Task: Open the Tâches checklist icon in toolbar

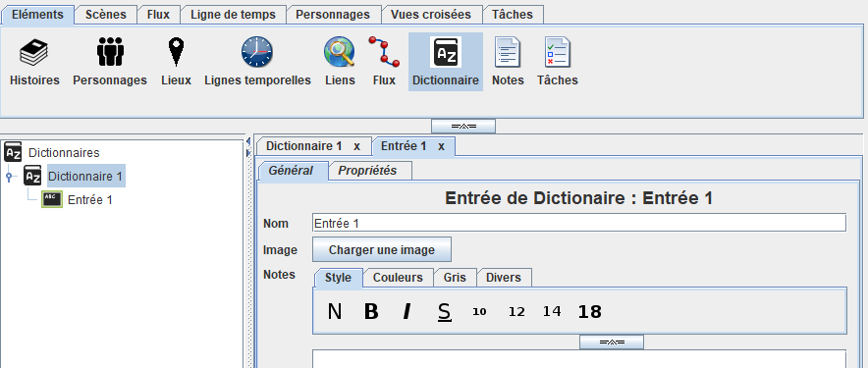Action: (557, 52)
